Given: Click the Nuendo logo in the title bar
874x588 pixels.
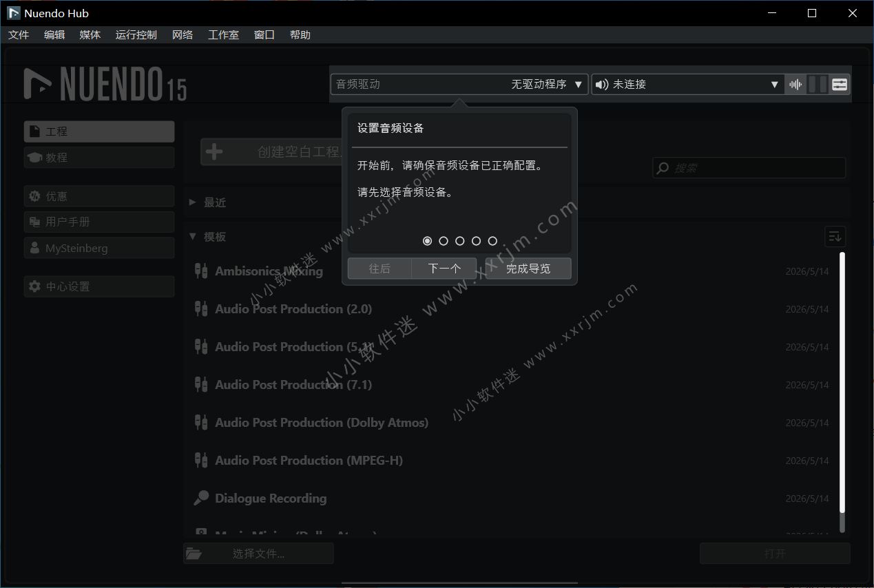Looking at the screenshot, I should (x=13, y=13).
